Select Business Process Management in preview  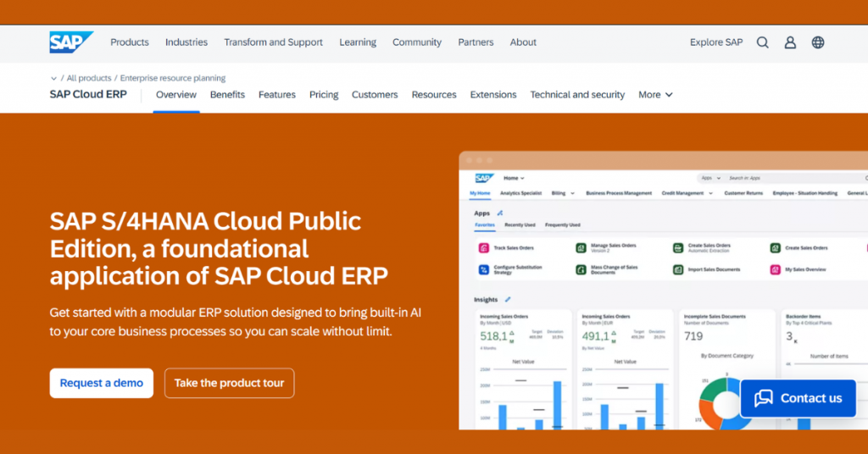(619, 193)
